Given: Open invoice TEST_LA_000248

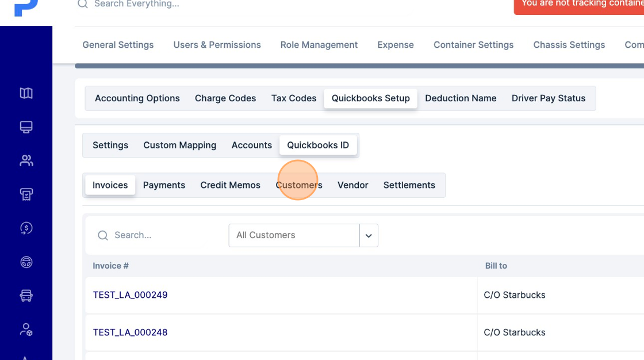Looking at the screenshot, I should pyautogui.click(x=130, y=332).
